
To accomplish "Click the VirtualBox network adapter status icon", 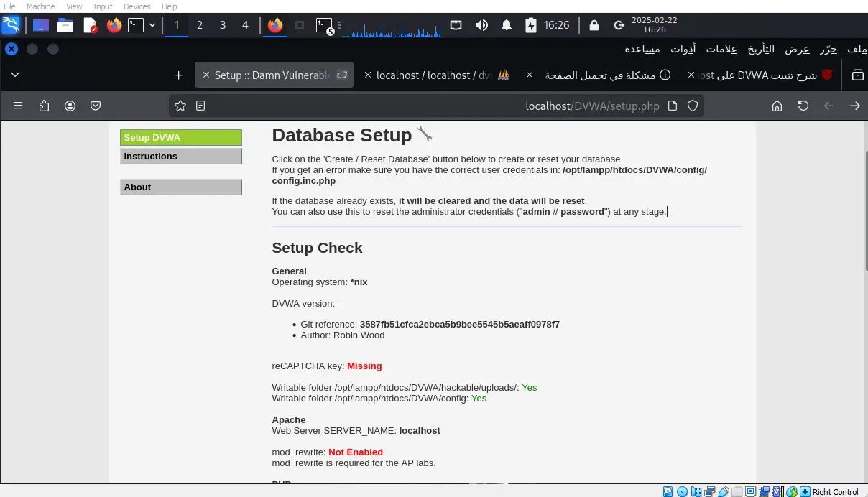I will click(709, 491).
